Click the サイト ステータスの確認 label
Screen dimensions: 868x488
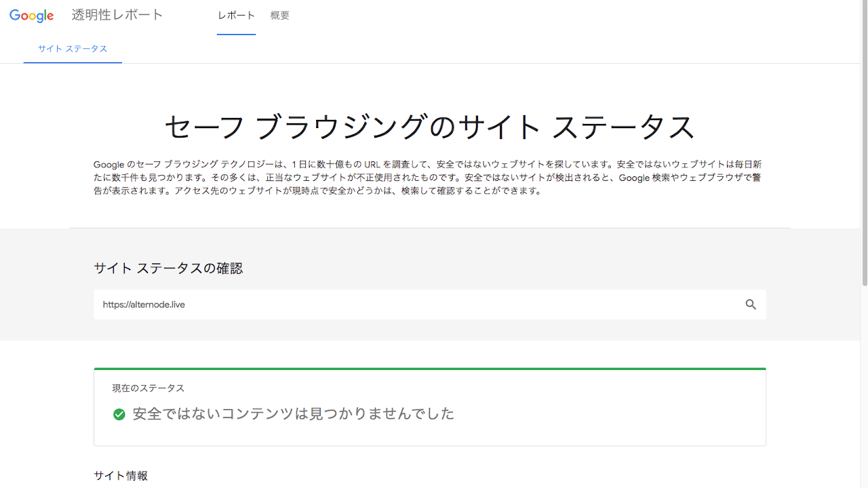[168, 268]
